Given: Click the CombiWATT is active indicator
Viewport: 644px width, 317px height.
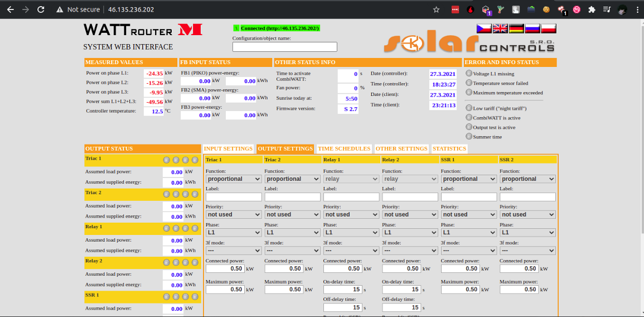Looking at the screenshot, I should [469, 118].
